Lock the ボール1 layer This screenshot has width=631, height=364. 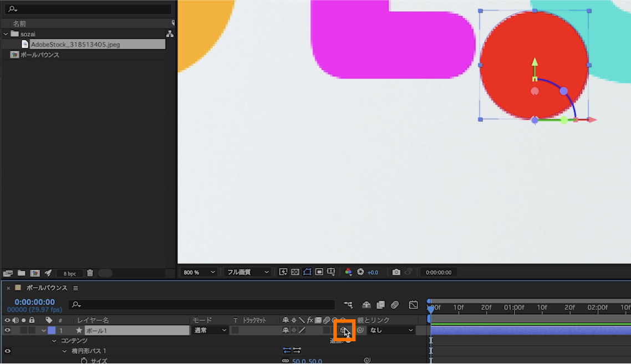point(32,330)
